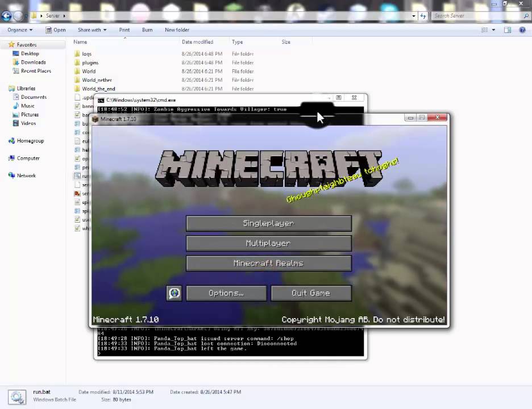Open Explorer help icon

click(x=522, y=30)
